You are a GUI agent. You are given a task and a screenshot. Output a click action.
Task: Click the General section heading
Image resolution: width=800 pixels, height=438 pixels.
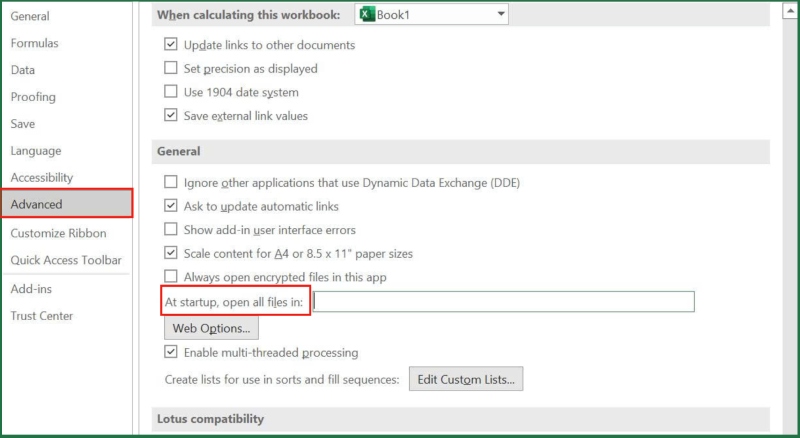(179, 152)
